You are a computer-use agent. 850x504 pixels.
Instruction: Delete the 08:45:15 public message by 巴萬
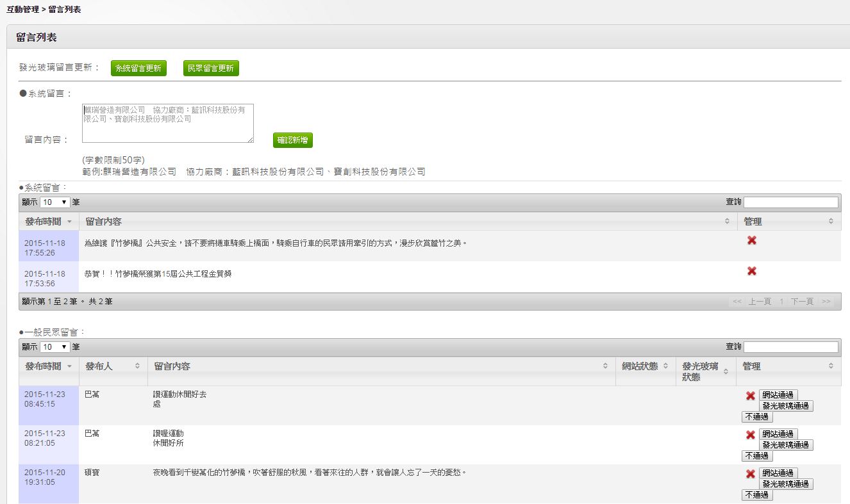(x=751, y=396)
